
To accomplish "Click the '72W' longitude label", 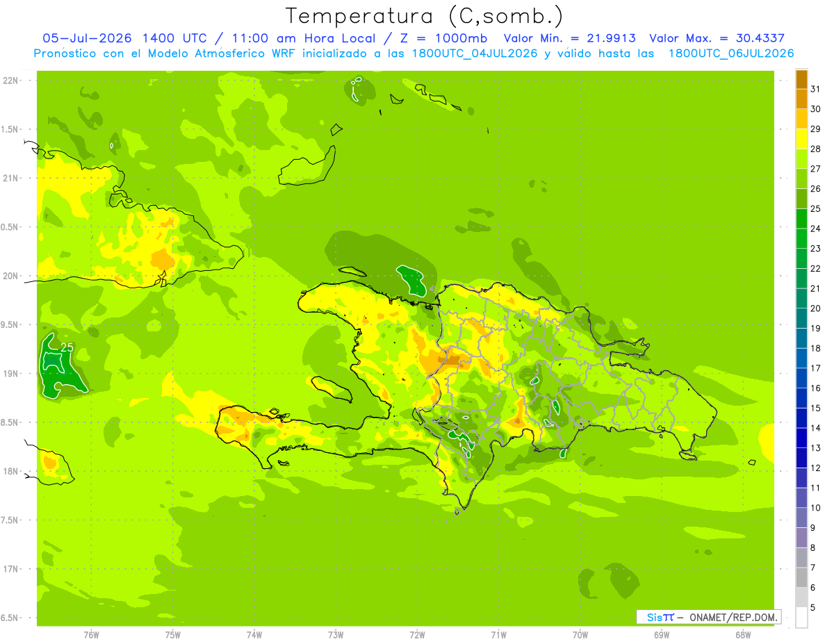I will 417,635.
